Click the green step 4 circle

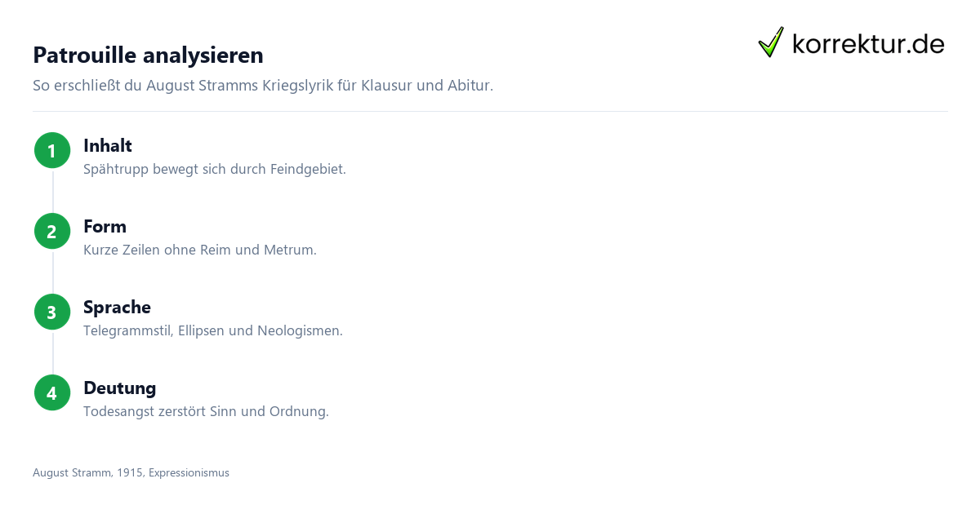pos(52,392)
